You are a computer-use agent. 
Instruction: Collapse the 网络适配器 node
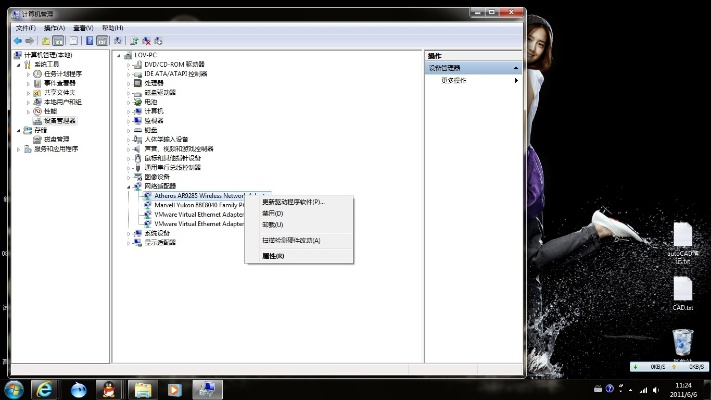tap(129, 186)
